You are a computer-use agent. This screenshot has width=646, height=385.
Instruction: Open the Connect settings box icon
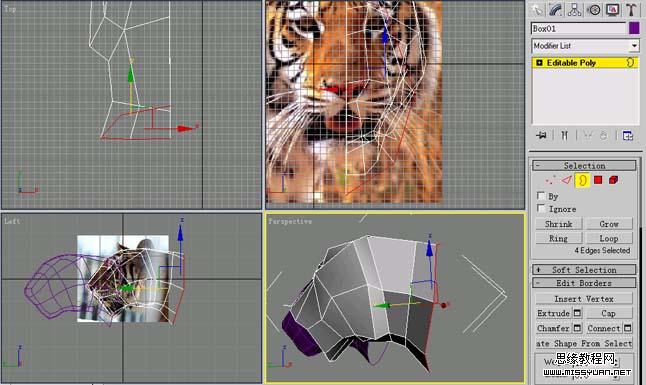coord(628,328)
